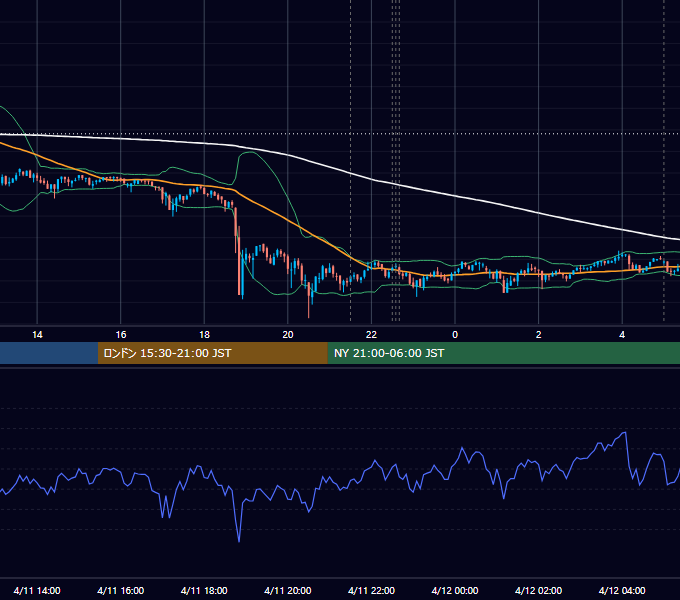Viewport: 680px width, 600px height.
Task: Select the NY 21:00-06:00 JST session bar
Action: 503,353
